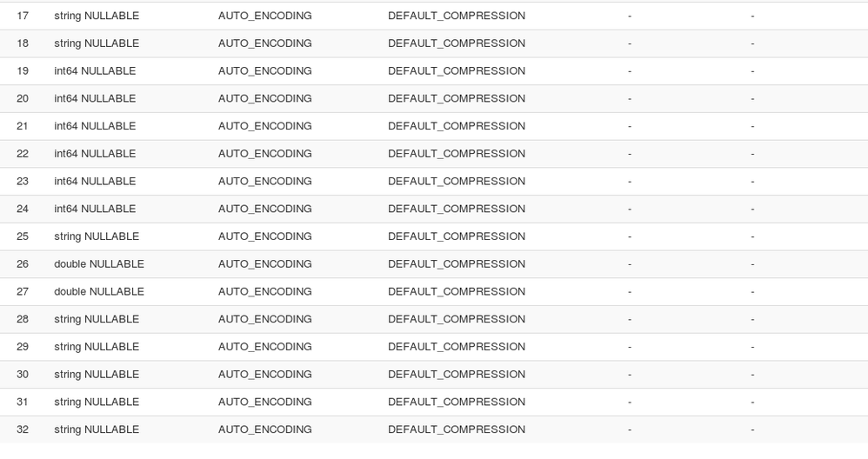Select the double NULLABLE cell in row 26
Image resolution: width=868 pixels, height=459 pixels.
pyautogui.click(x=98, y=264)
